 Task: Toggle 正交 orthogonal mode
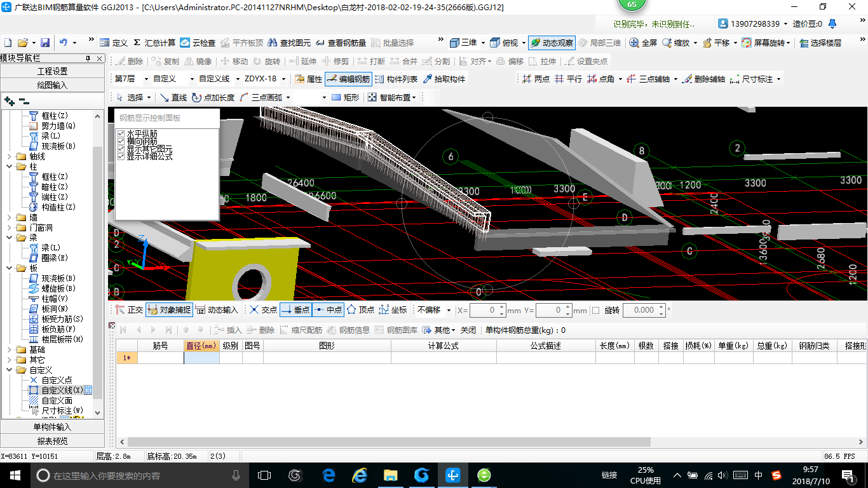129,310
